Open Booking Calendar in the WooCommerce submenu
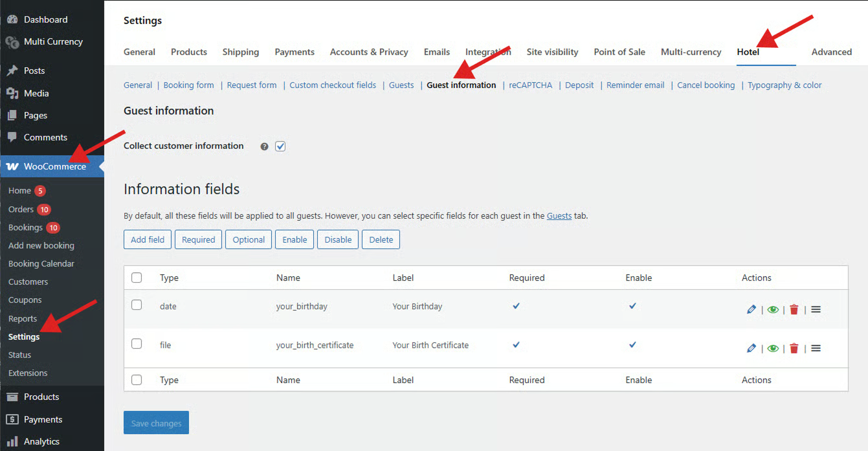 41,263
